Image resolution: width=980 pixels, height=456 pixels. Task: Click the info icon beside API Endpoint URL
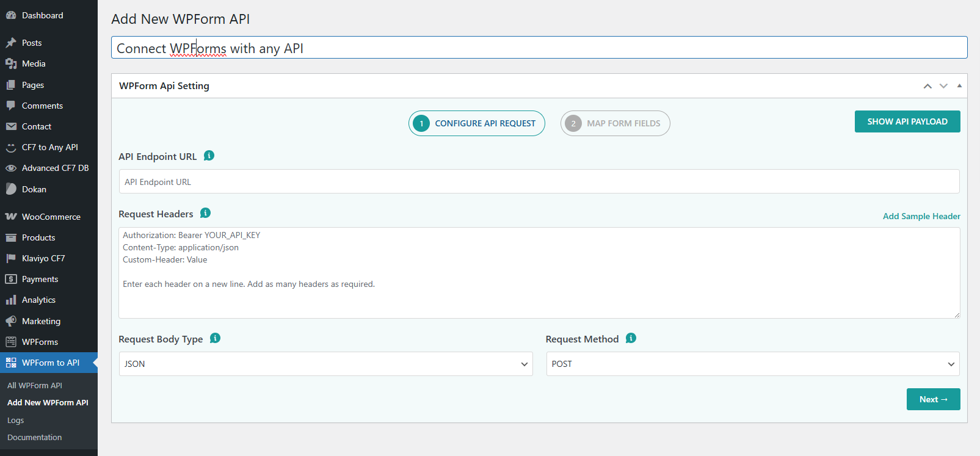209,156
